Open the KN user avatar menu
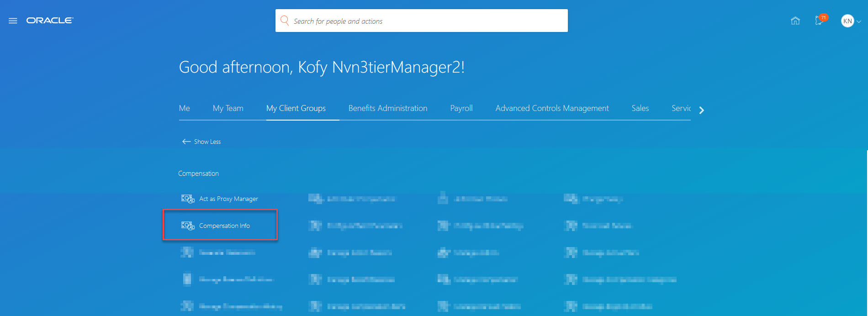Screen dimensions: 868x316 tap(847, 21)
